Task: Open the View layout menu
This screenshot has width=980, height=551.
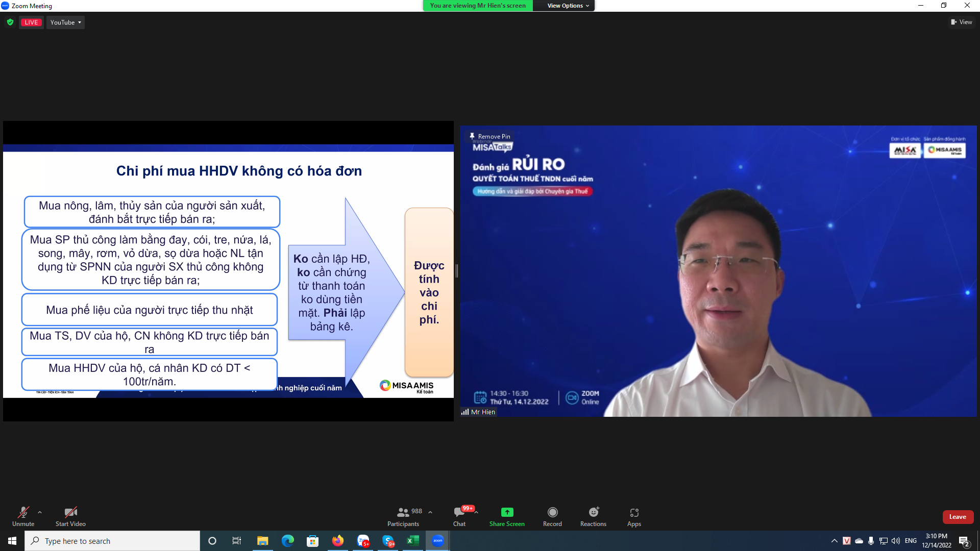Action: (x=962, y=22)
